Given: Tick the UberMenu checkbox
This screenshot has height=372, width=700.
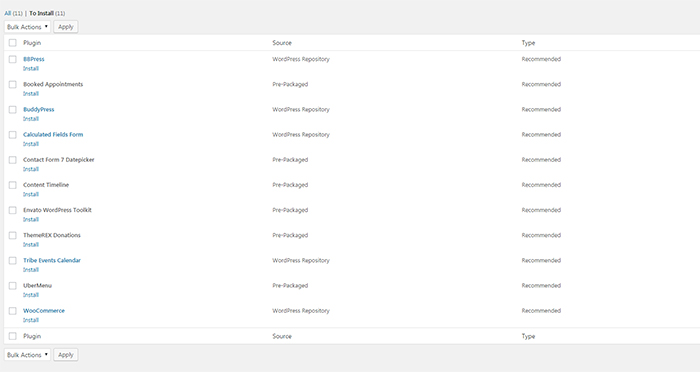Looking at the screenshot, I should [x=12, y=285].
